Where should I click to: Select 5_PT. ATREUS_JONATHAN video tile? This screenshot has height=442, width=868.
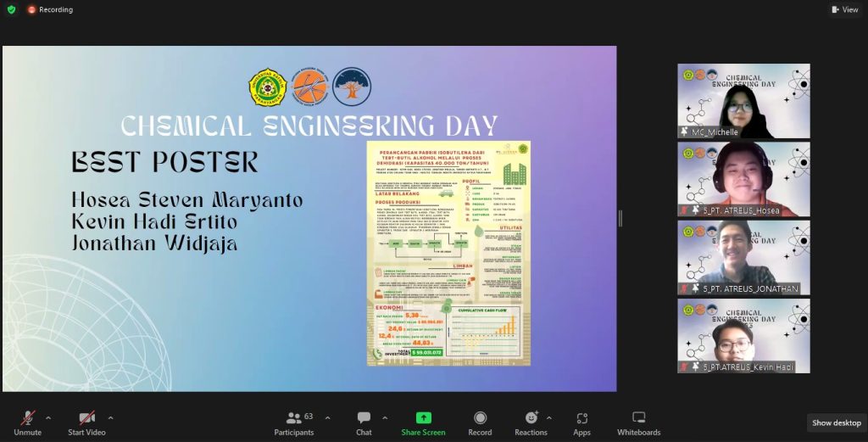[743, 258]
